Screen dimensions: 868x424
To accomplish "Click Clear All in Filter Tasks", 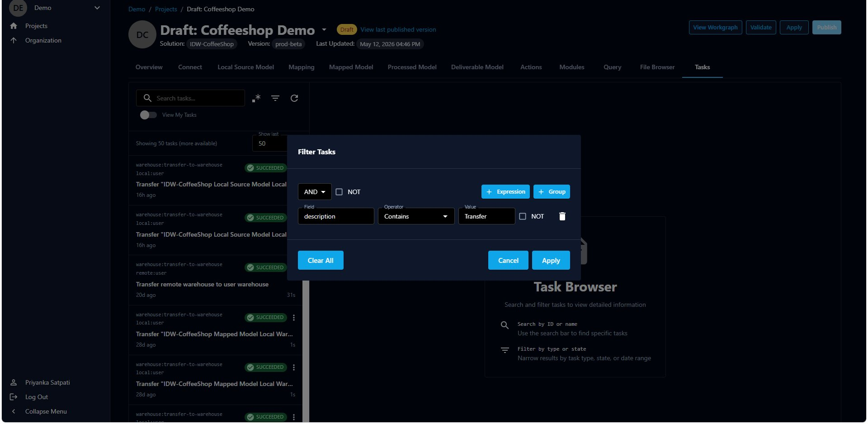I will pos(321,260).
